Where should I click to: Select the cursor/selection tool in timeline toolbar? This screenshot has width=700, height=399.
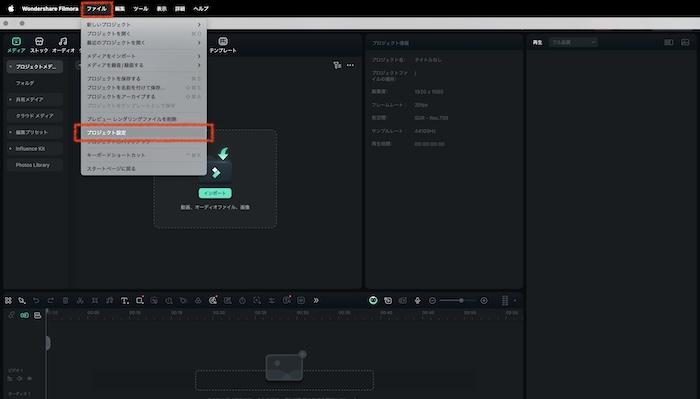coord(21,301)
